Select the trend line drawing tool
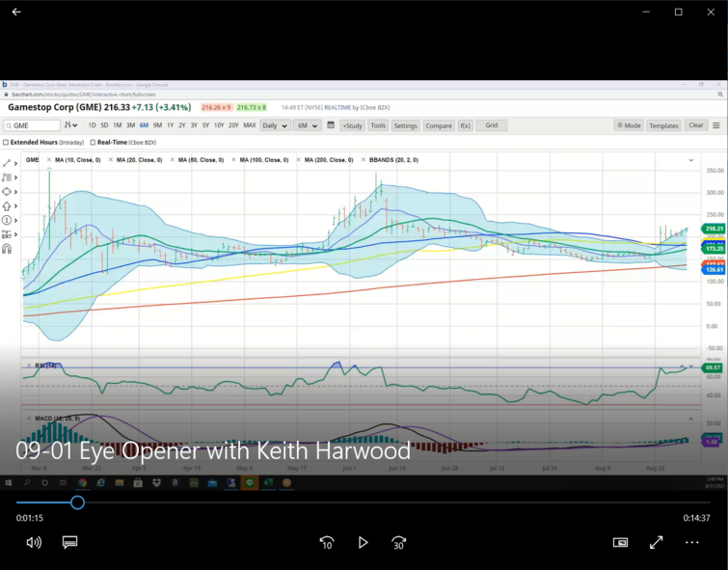 click(x=8, y=163)
